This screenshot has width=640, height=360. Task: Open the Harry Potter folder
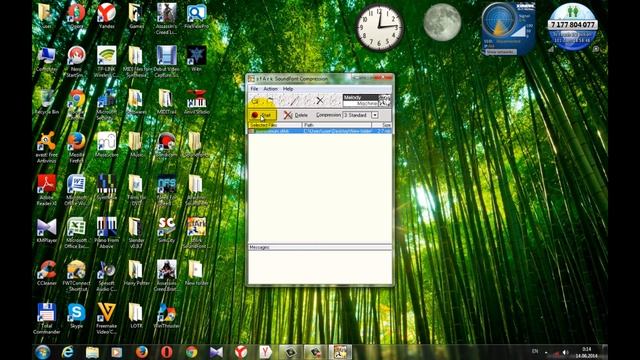click(136, 273)
